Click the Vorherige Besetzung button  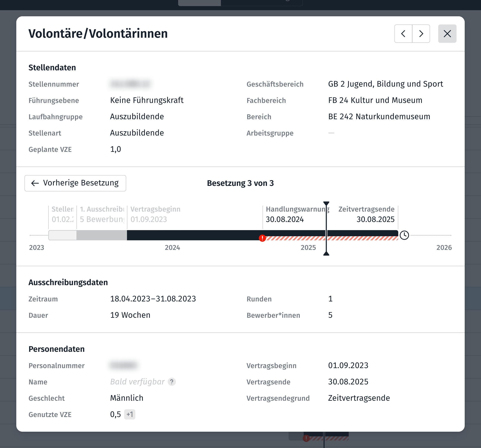(75, 183)
